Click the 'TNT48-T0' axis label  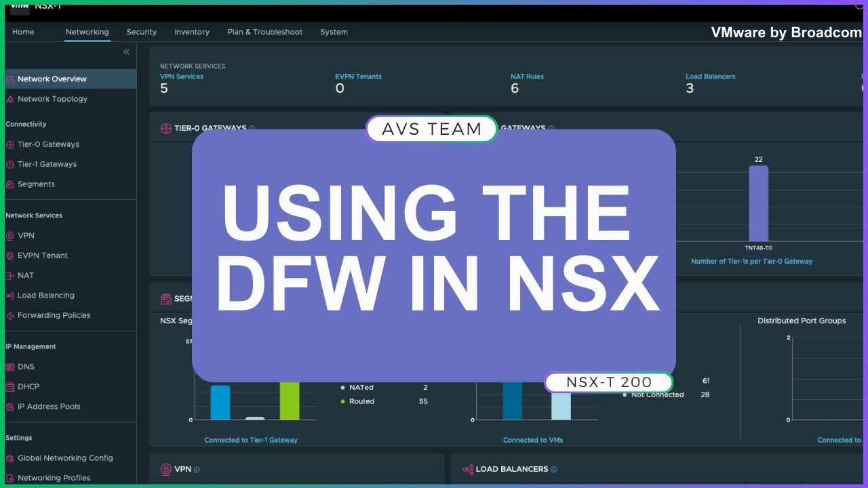758,248
